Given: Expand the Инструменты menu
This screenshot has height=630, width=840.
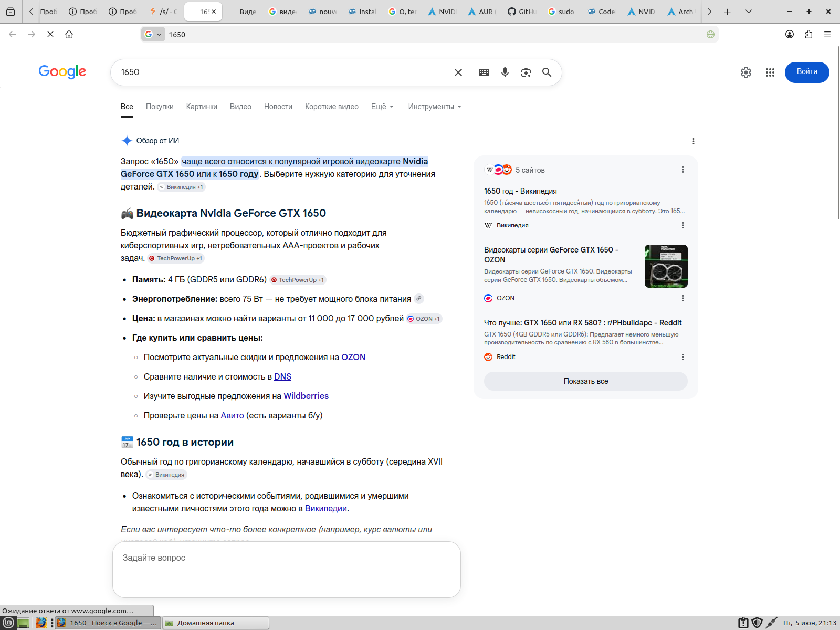Looking at the screenshot, I should tap(435, 107).
